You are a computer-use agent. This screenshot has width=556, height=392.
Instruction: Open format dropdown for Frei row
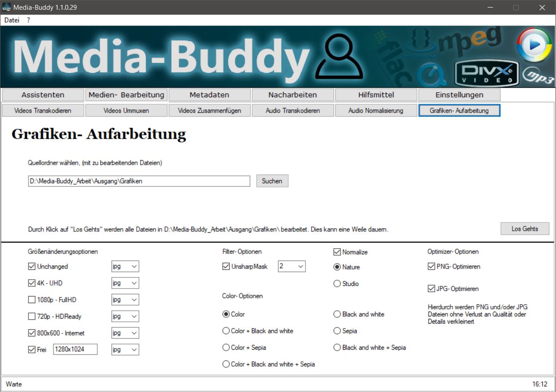125,350
